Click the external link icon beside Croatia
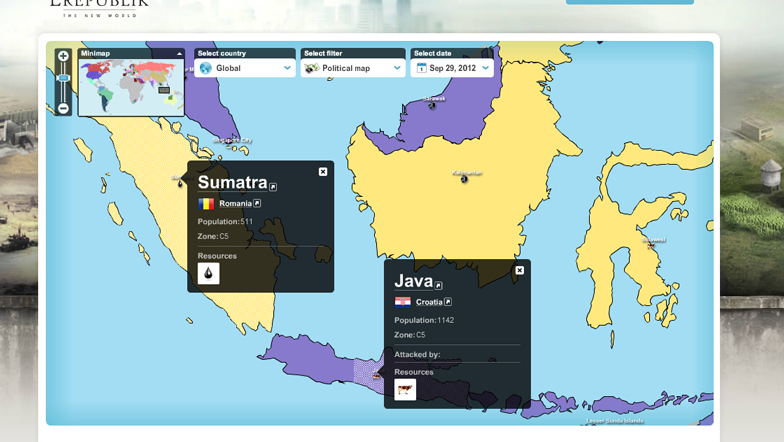 click(x=448, y=302)
